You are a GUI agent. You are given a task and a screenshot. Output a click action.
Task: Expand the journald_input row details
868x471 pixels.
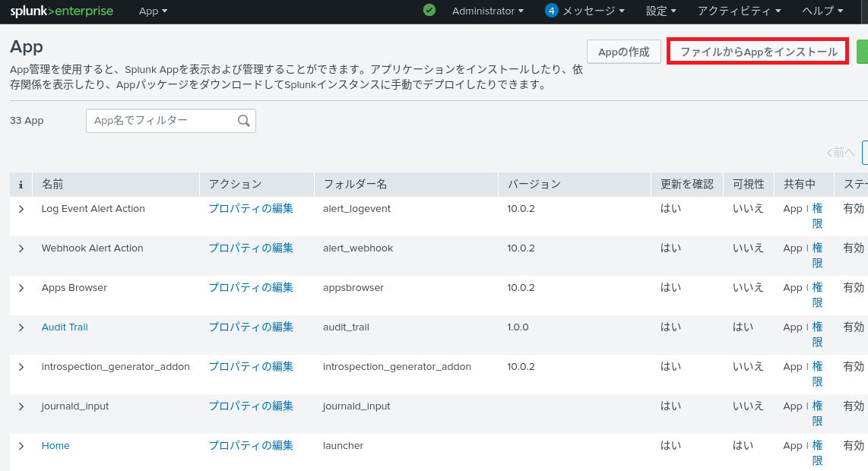(21, 406)
